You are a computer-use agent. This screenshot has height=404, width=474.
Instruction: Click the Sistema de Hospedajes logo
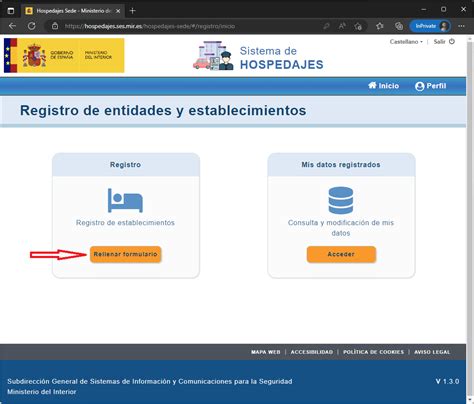pyautogui.click(x=258, y=56)
